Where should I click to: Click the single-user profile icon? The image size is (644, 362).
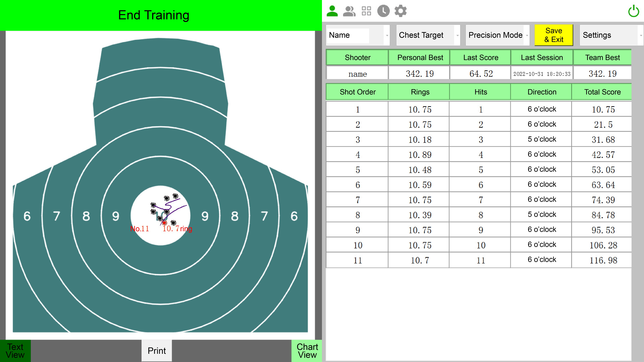332,11
